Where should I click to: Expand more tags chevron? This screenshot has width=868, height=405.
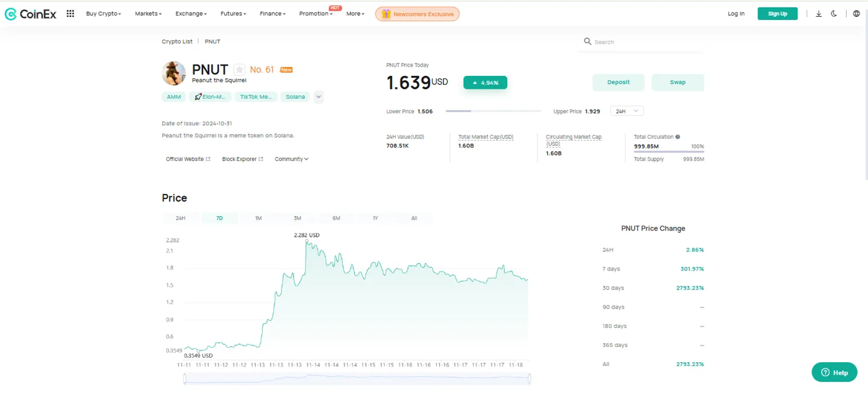point(319,97)
